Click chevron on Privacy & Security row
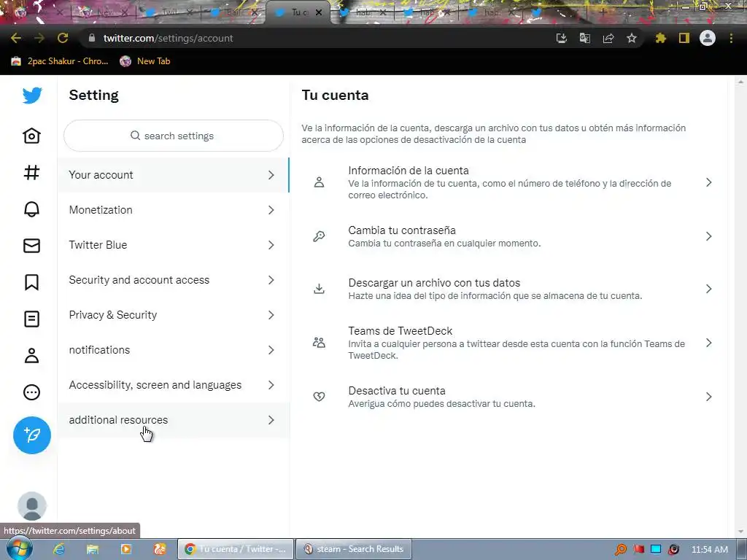 (x=271, y=315)
